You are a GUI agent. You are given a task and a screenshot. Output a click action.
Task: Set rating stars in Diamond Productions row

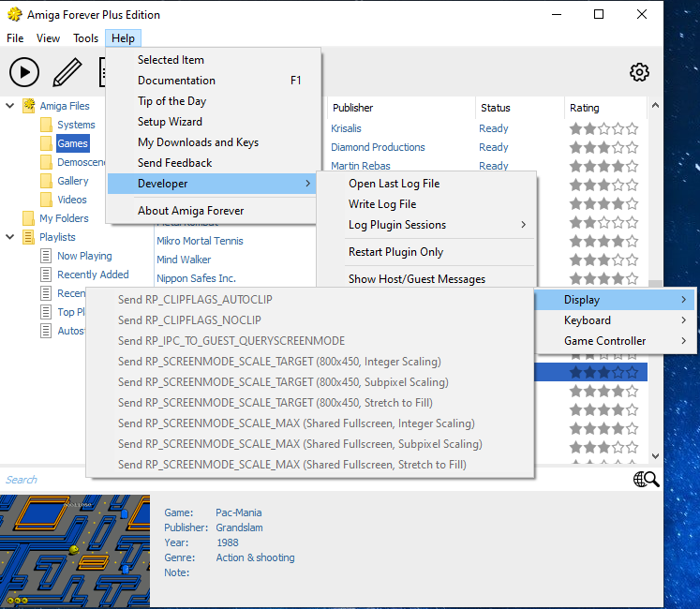pyautogui.click(x=603, y=148)
